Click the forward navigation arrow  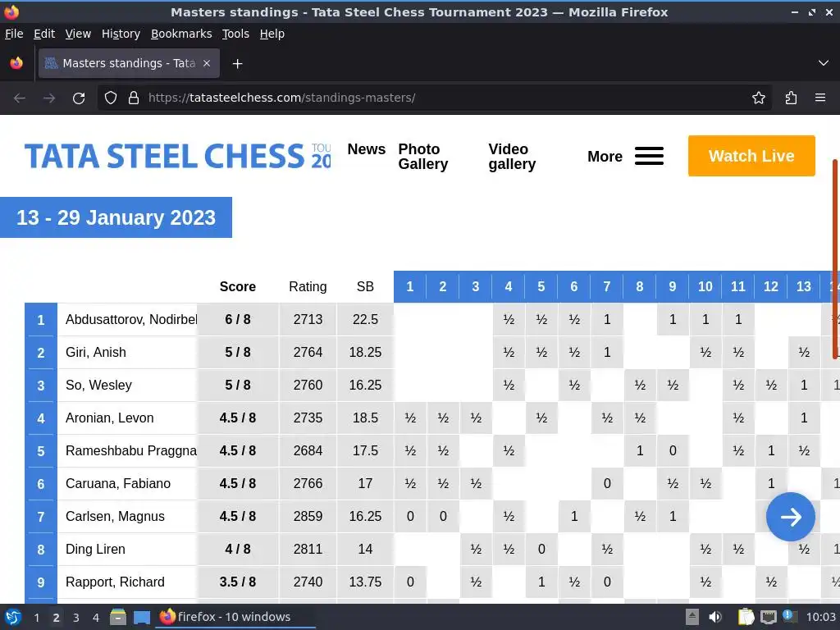49,98
